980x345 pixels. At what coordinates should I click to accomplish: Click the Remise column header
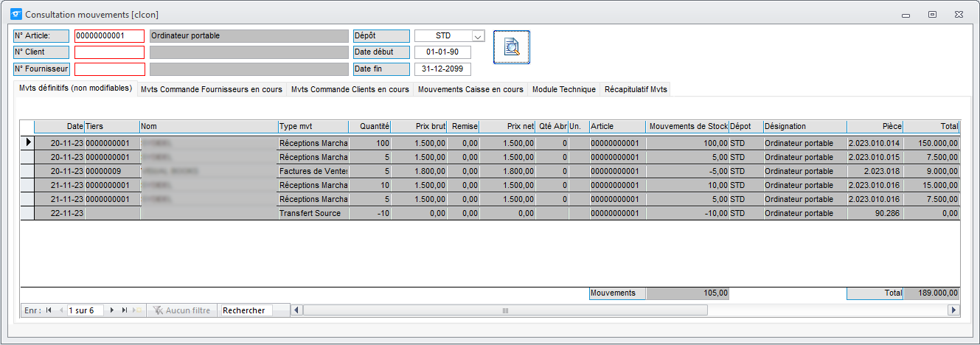[x=464, y=127]
